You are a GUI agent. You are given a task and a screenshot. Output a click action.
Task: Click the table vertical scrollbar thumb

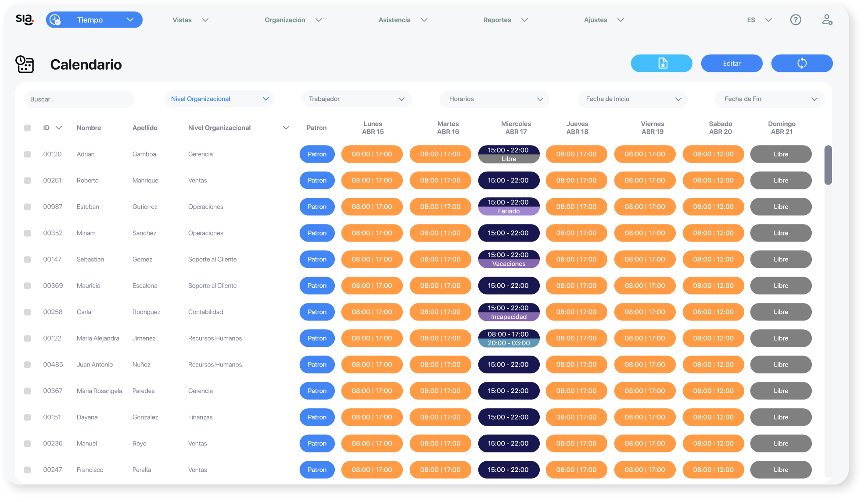pyautogui.click(x=828, y=165)
